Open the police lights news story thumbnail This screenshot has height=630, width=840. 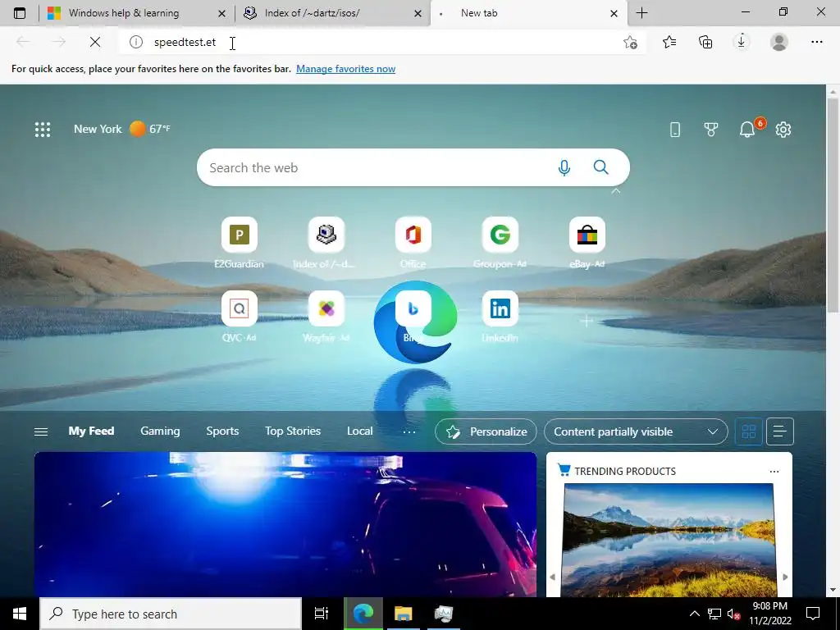pyautogui.click(x=285, y=524)
